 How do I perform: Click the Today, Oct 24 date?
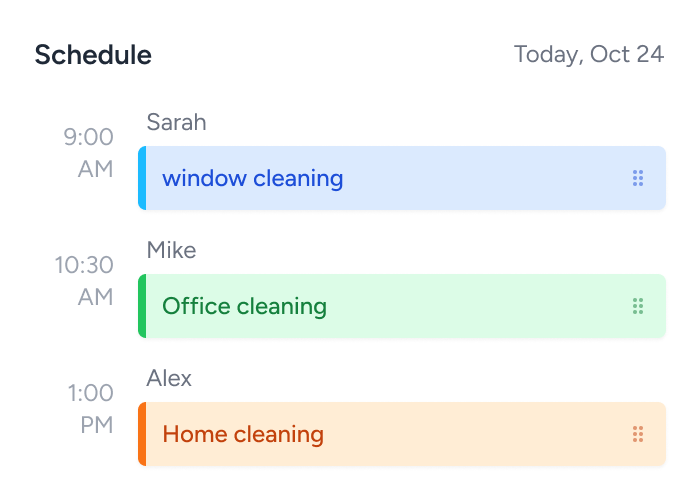(x=588, y=54)
